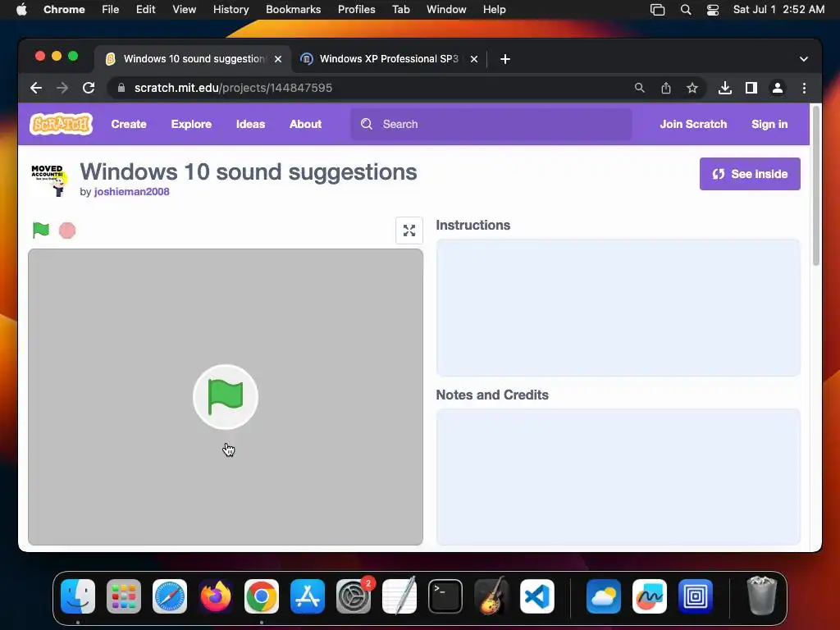Open TextEdit from the Dock

pyautogui.click(x=399, y=596)
